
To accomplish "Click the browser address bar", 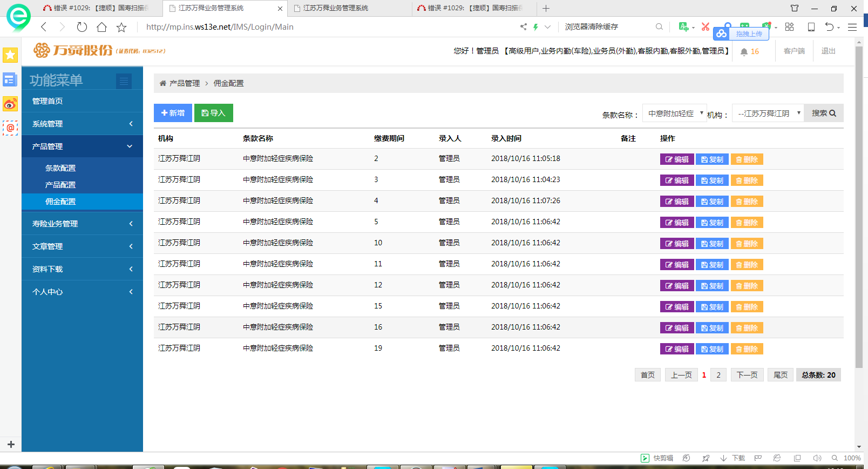I will [x=324, y=27].
